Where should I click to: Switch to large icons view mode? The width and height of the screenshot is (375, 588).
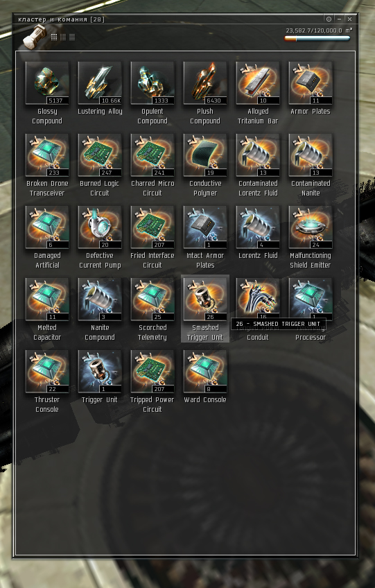click(54, 37)
